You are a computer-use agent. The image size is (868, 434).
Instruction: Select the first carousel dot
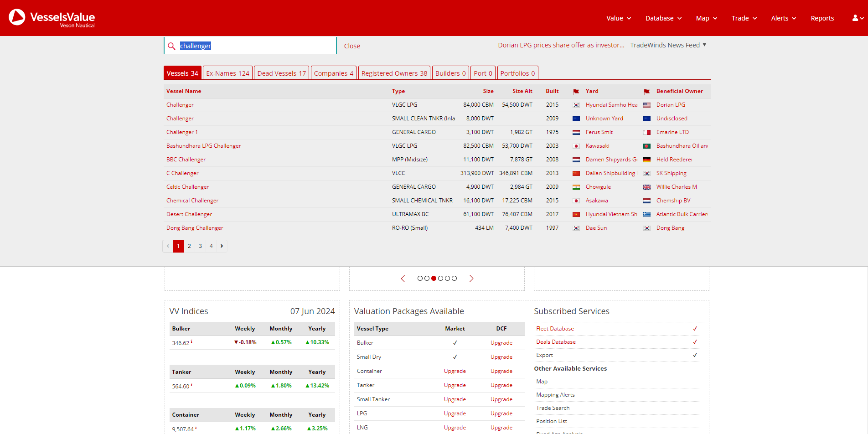(420, 278)
